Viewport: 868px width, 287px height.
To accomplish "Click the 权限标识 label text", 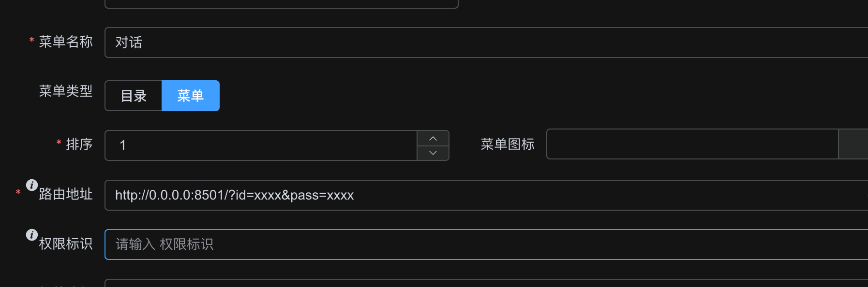I will (66, 244).
